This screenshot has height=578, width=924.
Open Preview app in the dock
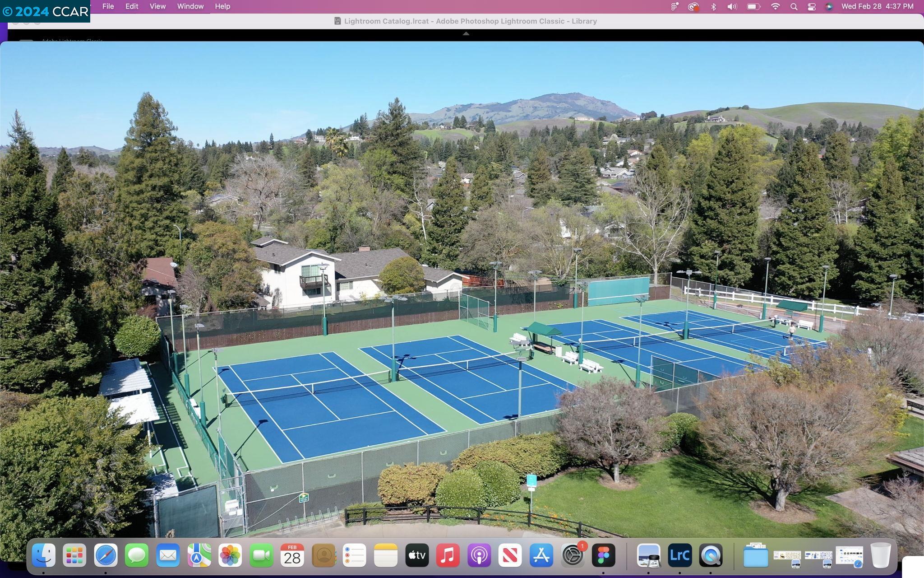click(x=648, y=555)
